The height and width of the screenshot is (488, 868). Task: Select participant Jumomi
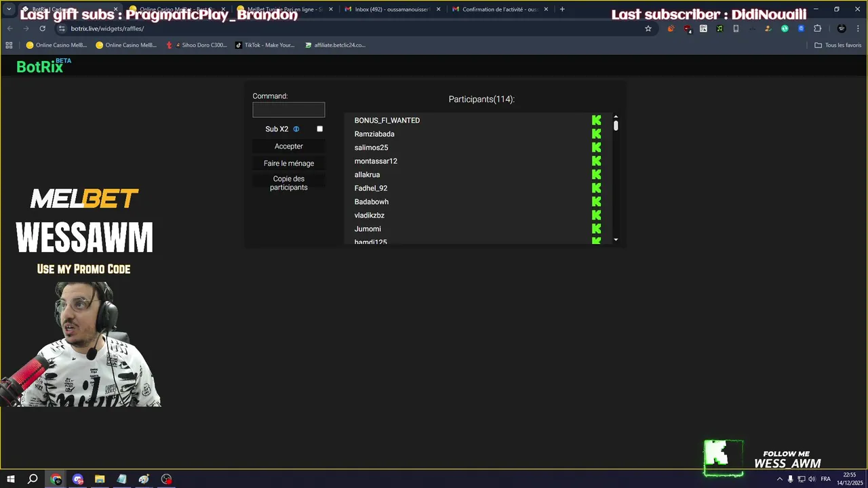click(x=368, y=229)
